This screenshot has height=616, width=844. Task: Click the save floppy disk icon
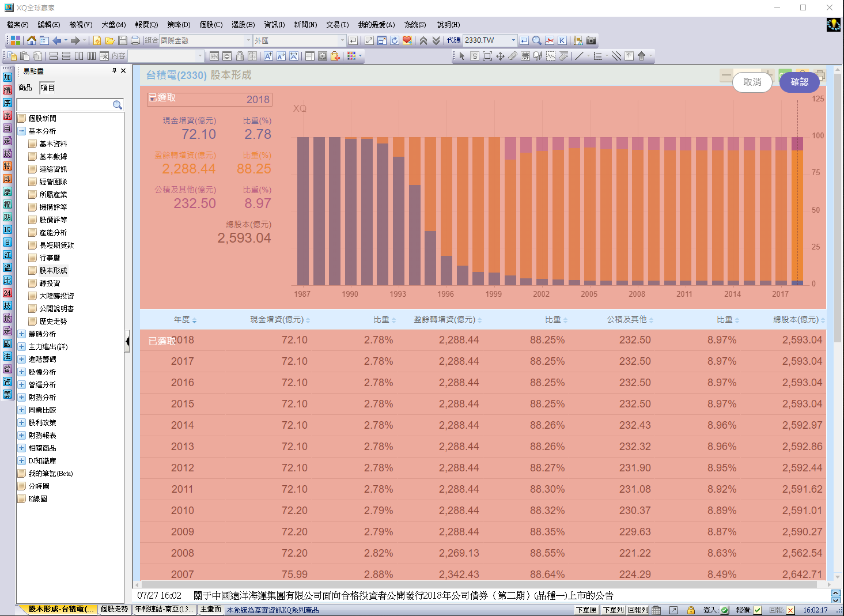pos(122,40)
